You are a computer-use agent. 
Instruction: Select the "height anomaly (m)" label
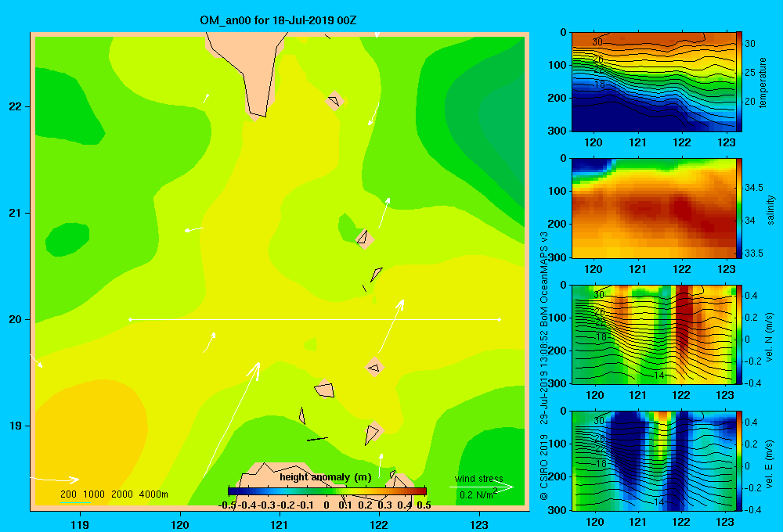tap(326, 477)
